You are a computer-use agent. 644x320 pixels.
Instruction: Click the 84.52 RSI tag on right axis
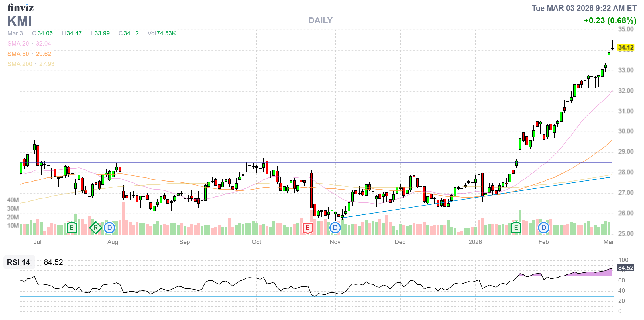(626, 268)
